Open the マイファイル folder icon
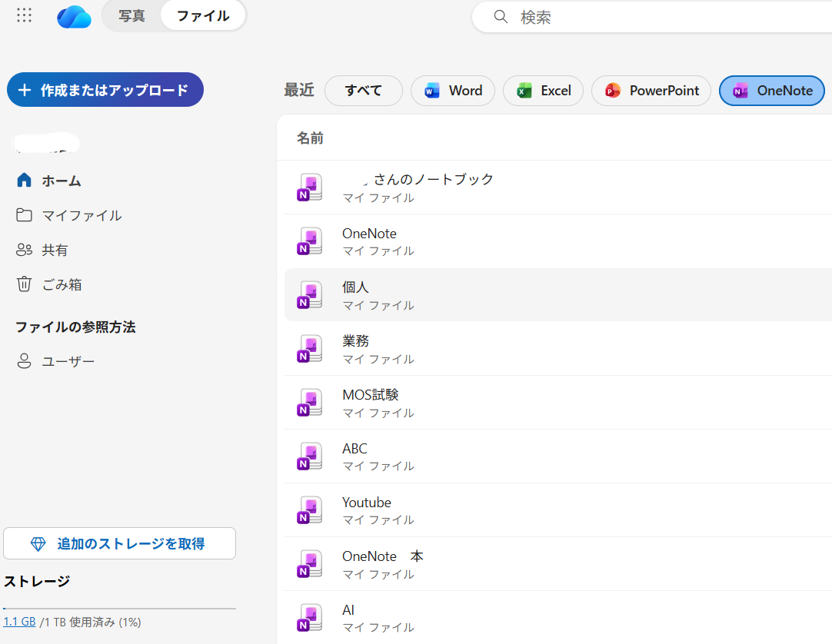 (24, 215)
